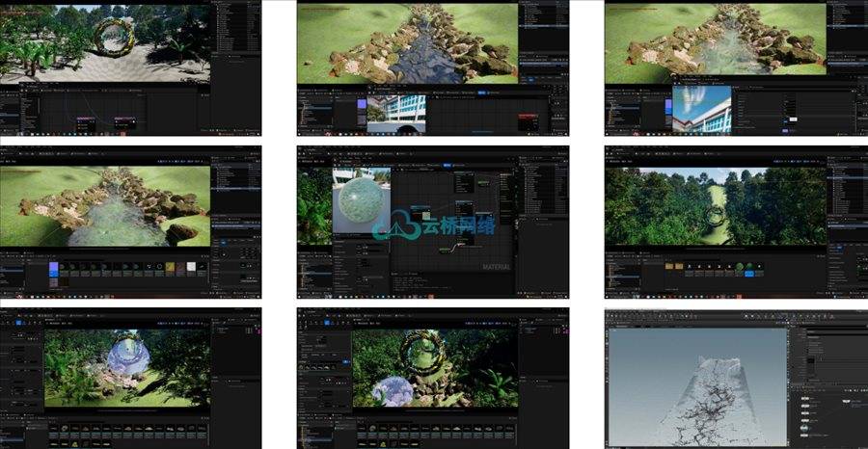
Task: Click the blue highlighted category button in clear-water Details panel
Action: tap(224, 242)
